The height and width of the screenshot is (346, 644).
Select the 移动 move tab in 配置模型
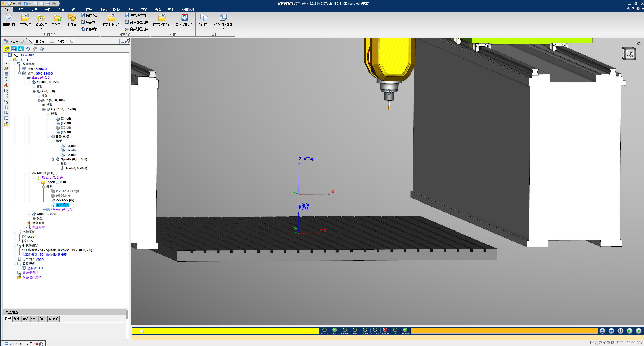tap(16, 319)
